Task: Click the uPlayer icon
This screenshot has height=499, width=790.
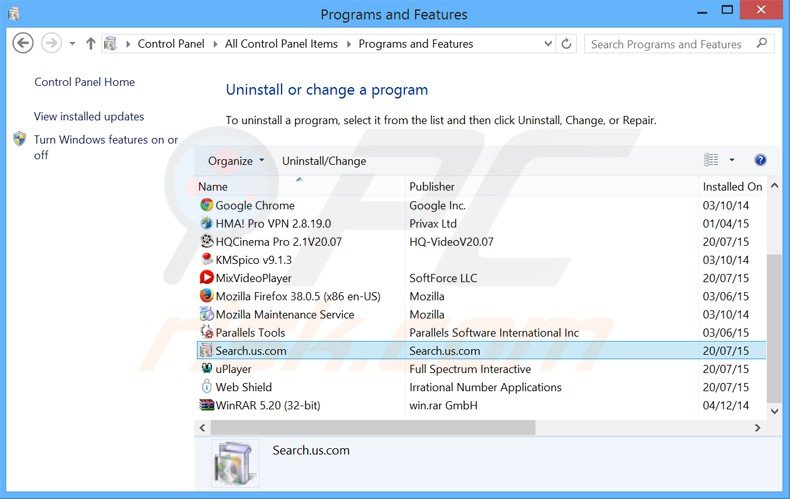Action: click(x=207, y=368)
